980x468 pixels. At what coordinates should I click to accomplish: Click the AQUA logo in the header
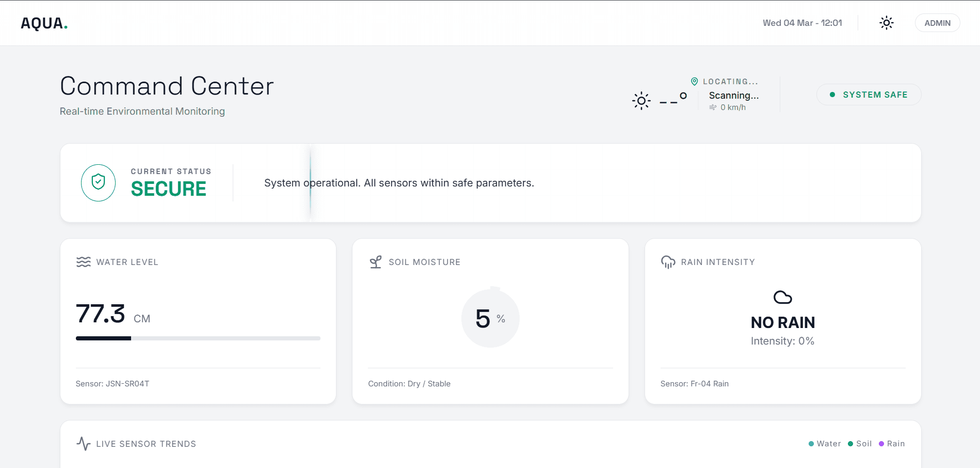click(x=44, y=23)
